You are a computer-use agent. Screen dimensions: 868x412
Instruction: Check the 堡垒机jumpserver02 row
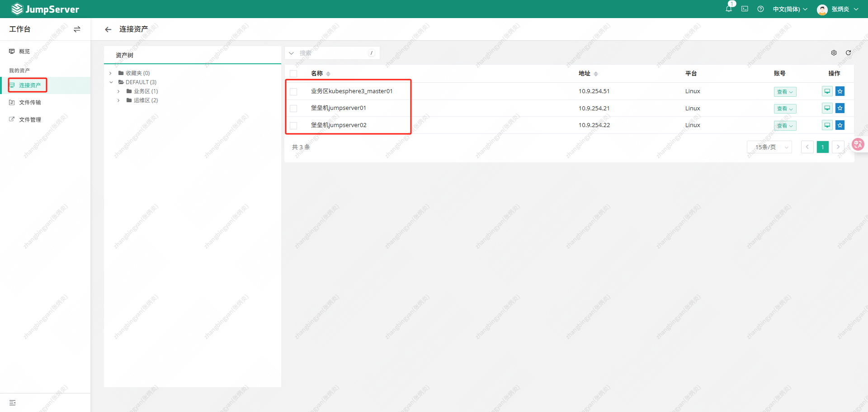[293, 126]
